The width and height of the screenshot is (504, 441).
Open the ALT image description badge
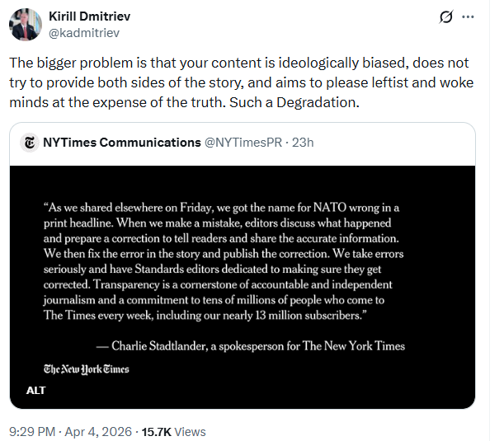click(35, 390)
